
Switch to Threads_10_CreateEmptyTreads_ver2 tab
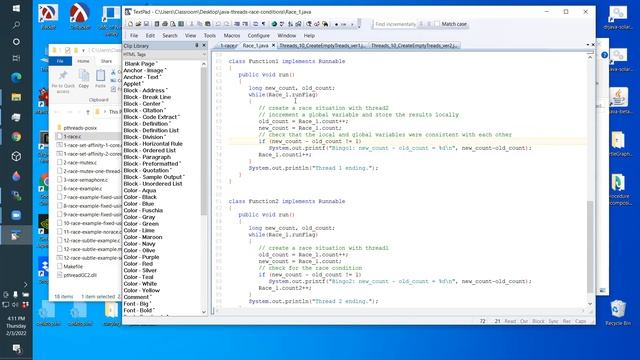(414, 45)
